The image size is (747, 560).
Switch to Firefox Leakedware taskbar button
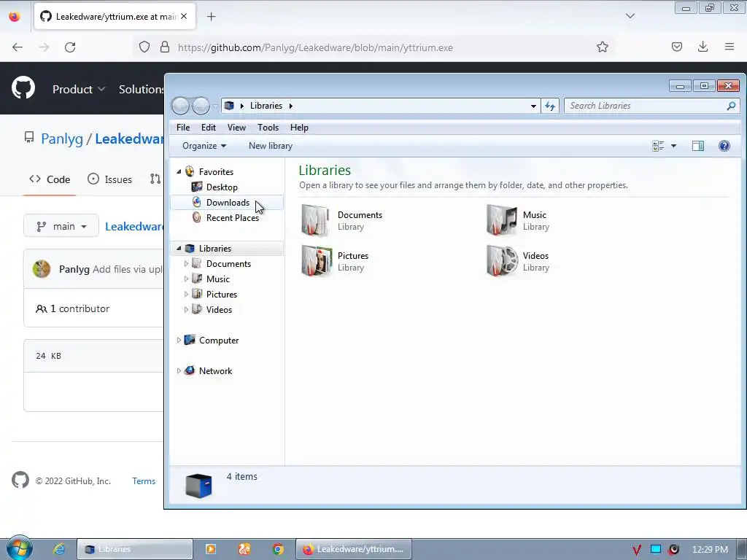[x=354, y=549]
